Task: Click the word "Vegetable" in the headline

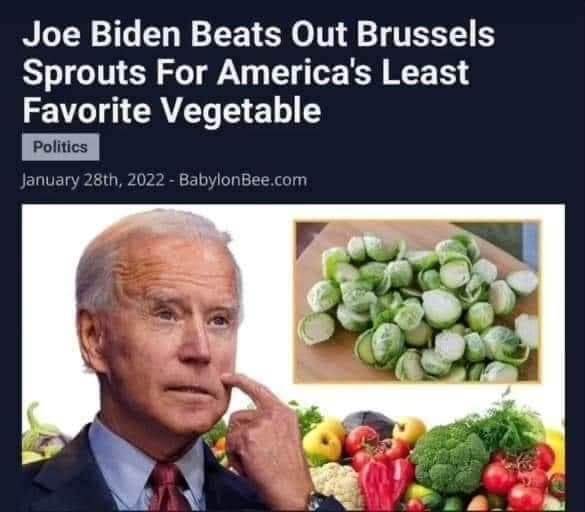Action: pos(241,110)
